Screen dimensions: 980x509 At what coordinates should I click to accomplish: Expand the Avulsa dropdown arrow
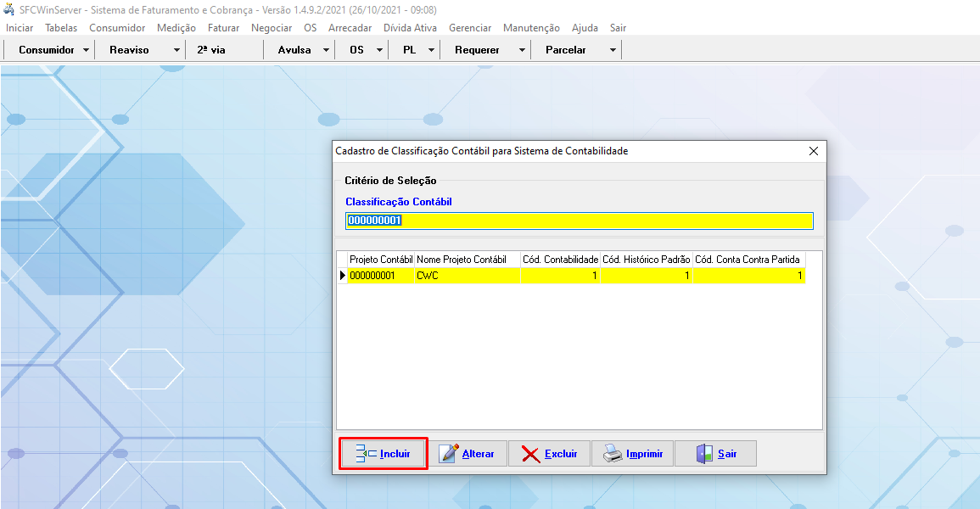click(326, 50)
